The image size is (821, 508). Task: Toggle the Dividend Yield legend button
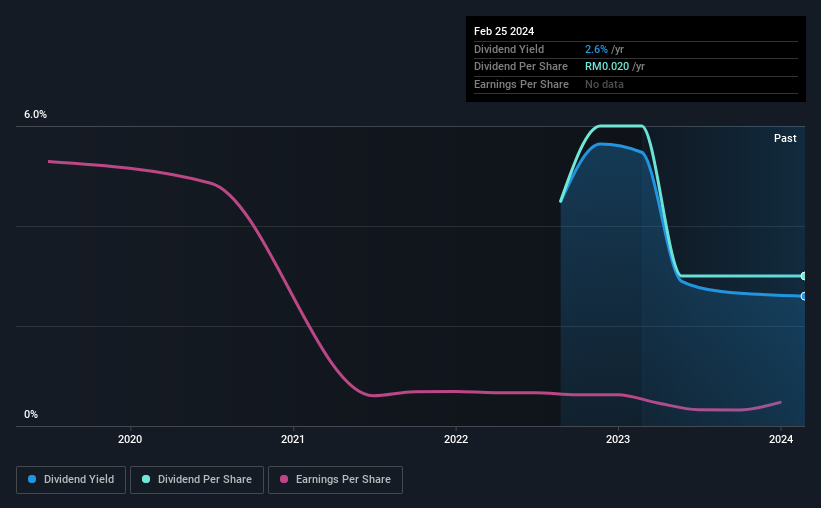click(71, 480)
